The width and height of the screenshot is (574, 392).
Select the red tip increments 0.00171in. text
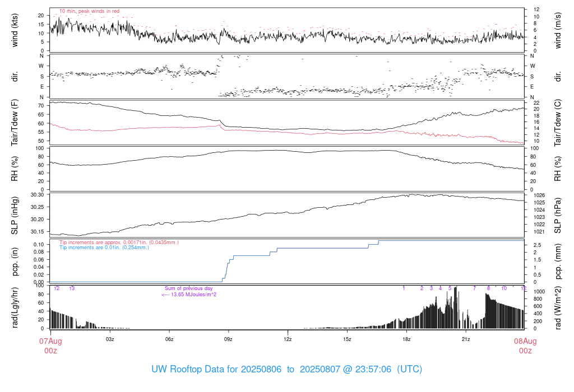[119, 242]
